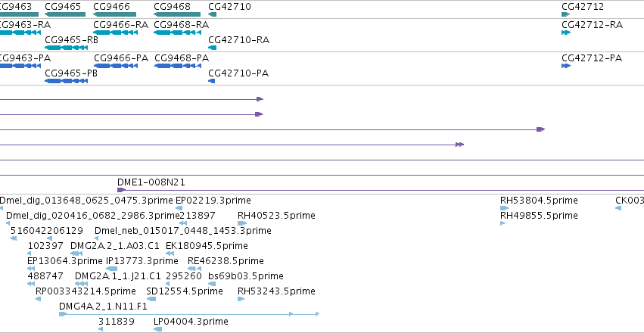This screenshot has width=644, height=333.
Task: Click the 295260 feature label
Action: point(184,276)
